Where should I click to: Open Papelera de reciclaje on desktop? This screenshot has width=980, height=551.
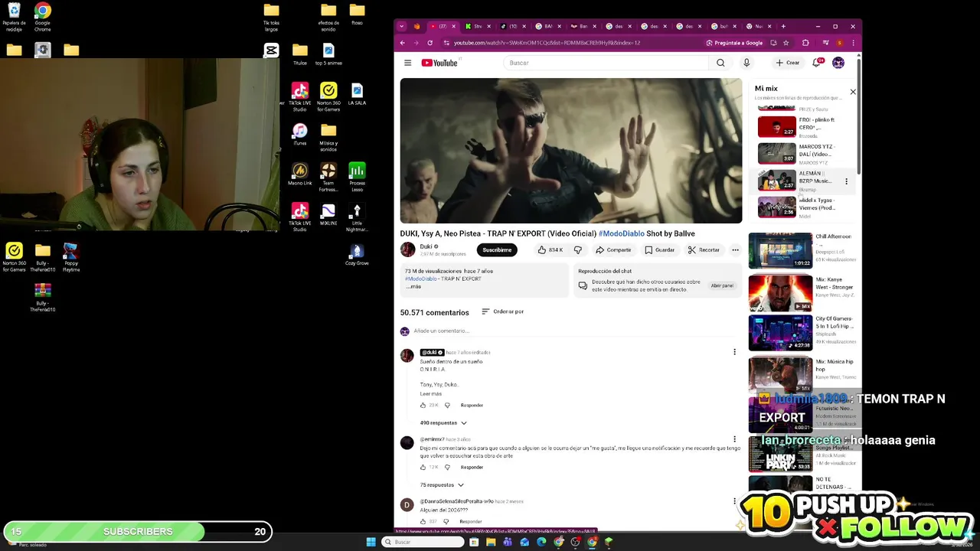click(x=14, y=17)
